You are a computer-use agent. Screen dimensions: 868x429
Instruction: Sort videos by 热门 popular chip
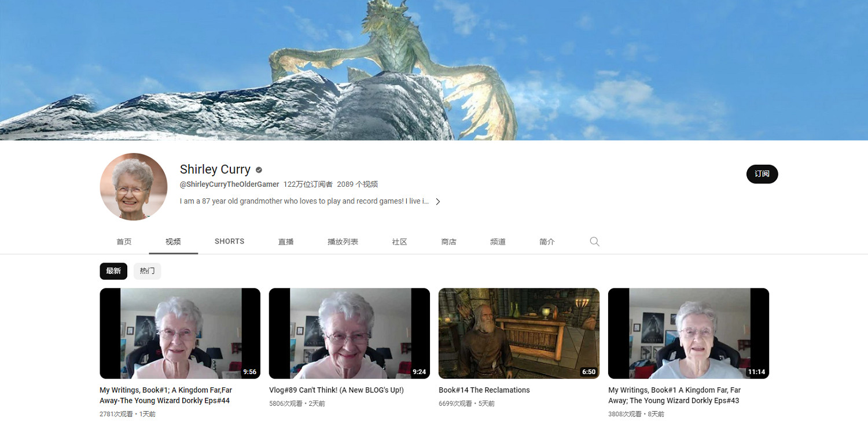[147, 271]
